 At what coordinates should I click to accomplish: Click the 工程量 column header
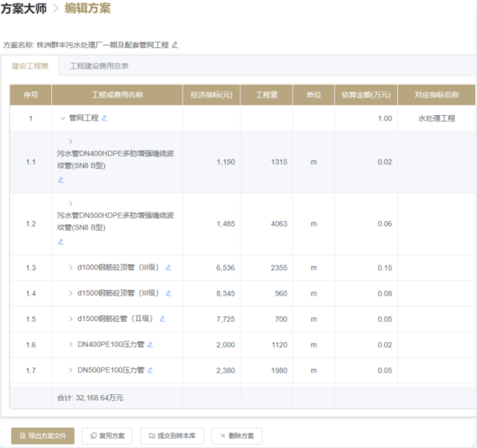[x=266, y=95]
